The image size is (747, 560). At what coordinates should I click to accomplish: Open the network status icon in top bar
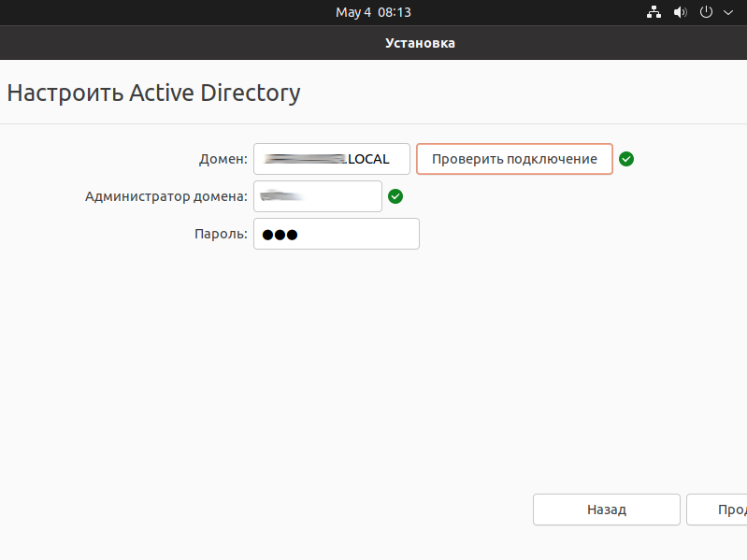pos(654,12)
